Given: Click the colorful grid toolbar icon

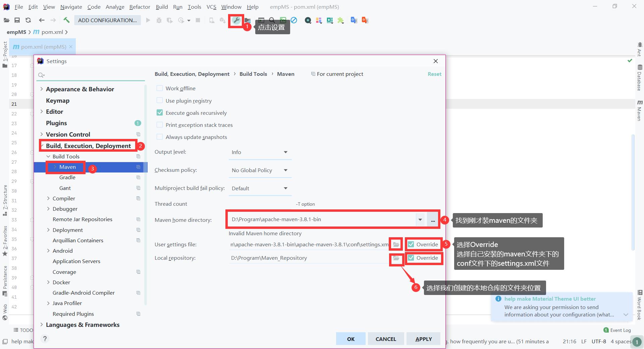Looking at the screenshot, I should (x=319, y=20).
